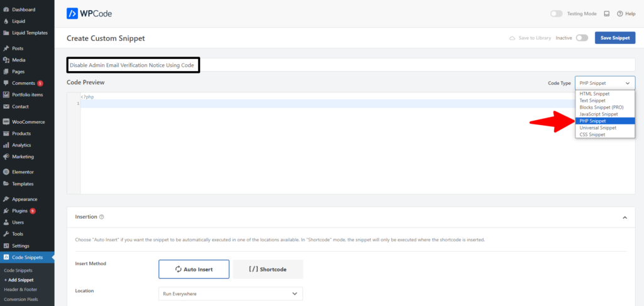644x306 pixels.
Task: Choose JavaScript Snippet option
Action: (605, 114)
